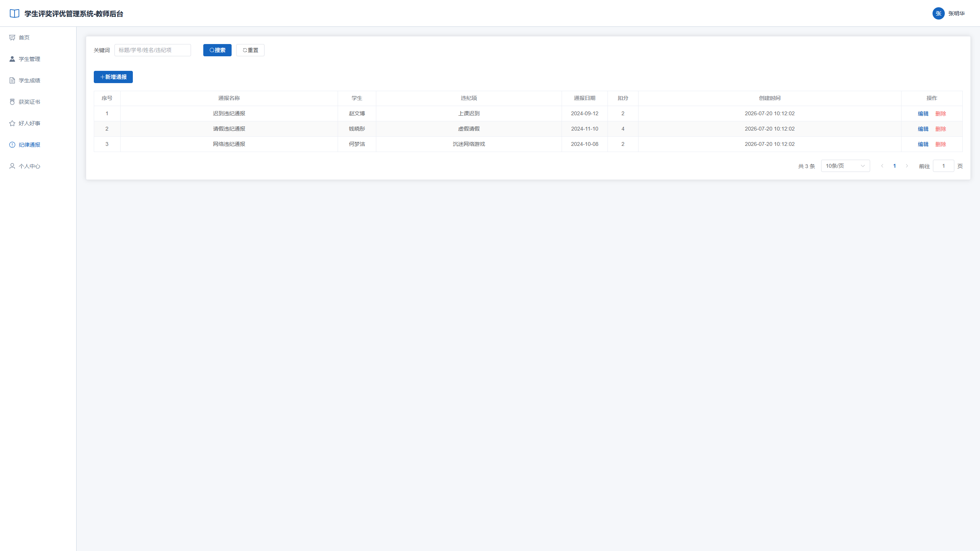Click the 学生 column header

point(357,98)
